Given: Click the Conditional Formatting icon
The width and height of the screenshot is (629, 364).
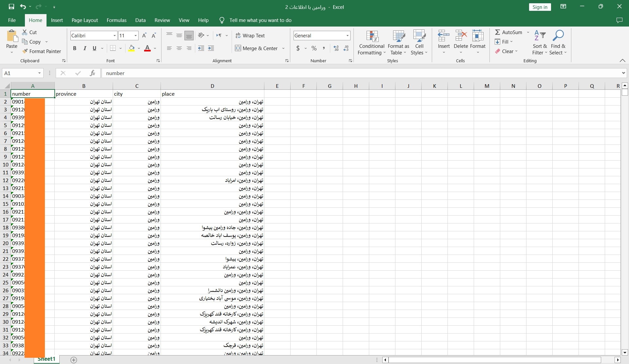Looking at the screenshot, I should [x=372, y=36].
